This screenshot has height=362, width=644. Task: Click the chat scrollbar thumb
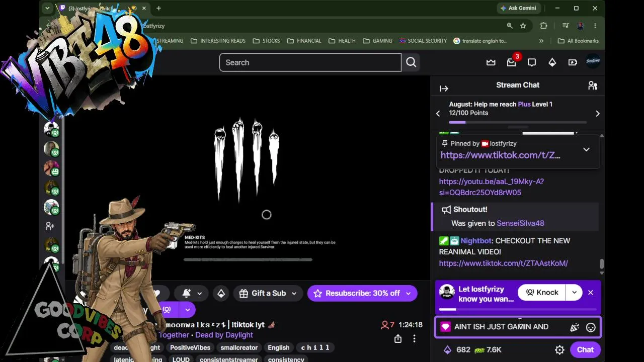(x=601, y=264)
